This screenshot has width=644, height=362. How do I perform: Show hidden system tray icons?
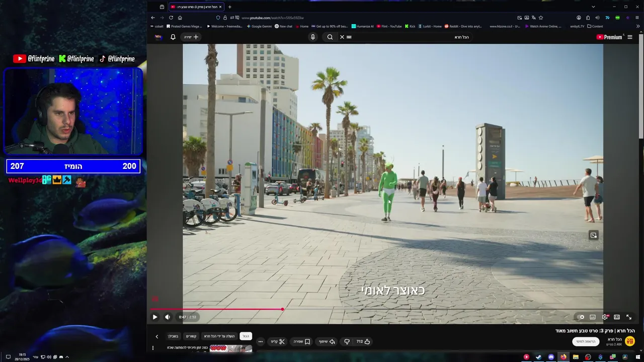[x=67, y=357]
